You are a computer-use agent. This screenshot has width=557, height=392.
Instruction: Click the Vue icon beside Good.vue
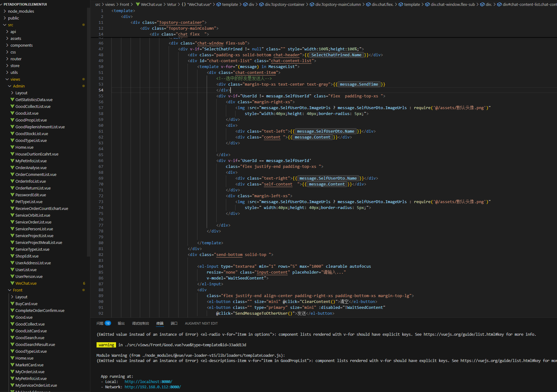click(12, 317)
